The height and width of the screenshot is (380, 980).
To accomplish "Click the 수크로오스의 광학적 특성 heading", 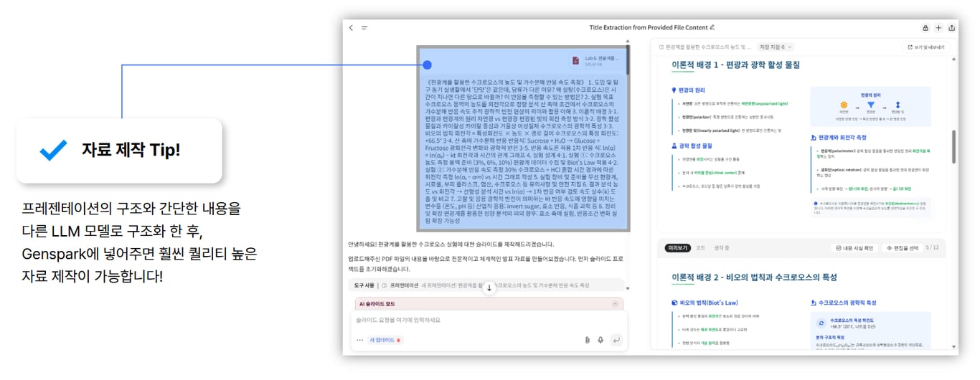I will coord(847,303).
